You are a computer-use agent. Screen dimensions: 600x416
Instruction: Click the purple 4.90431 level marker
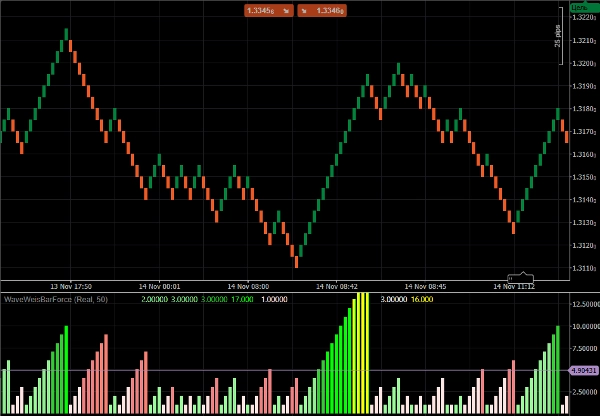pyautogui.click(x=583, y=371)
